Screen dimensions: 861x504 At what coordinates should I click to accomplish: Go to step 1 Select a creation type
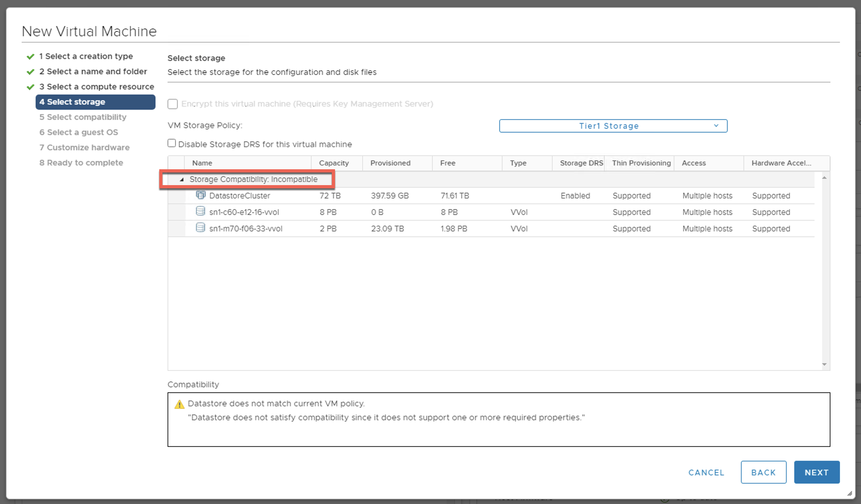coord(86,56)
